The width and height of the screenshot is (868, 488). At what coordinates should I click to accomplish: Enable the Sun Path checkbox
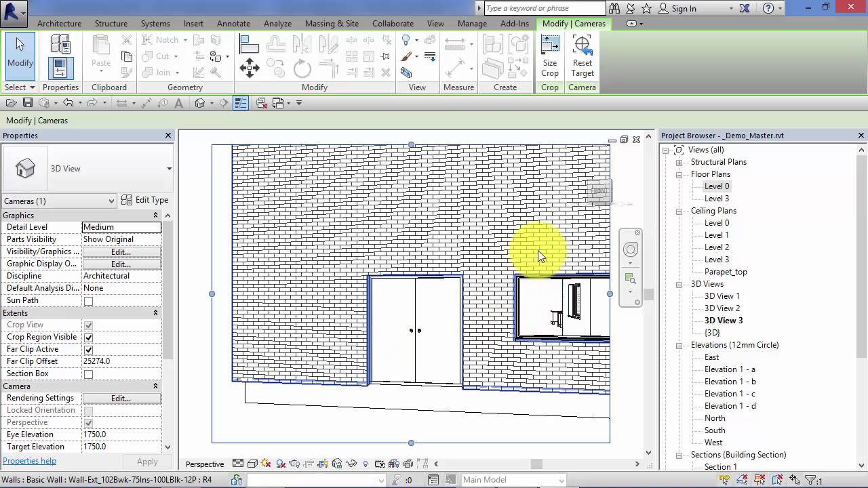(88, 301)
